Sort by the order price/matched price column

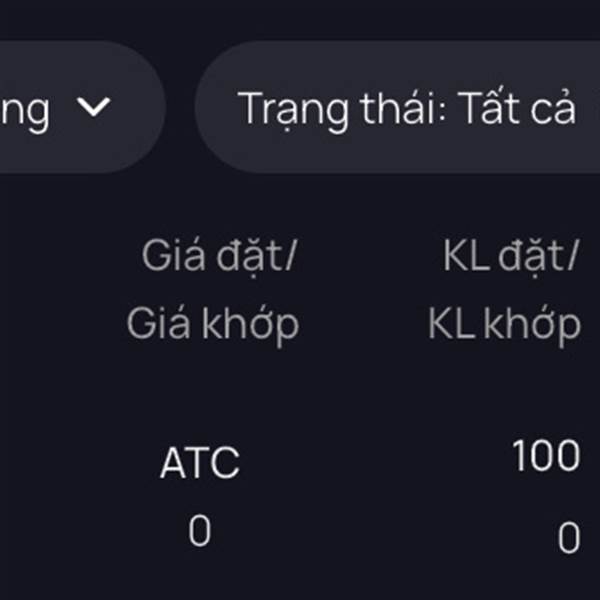point(215,290)
